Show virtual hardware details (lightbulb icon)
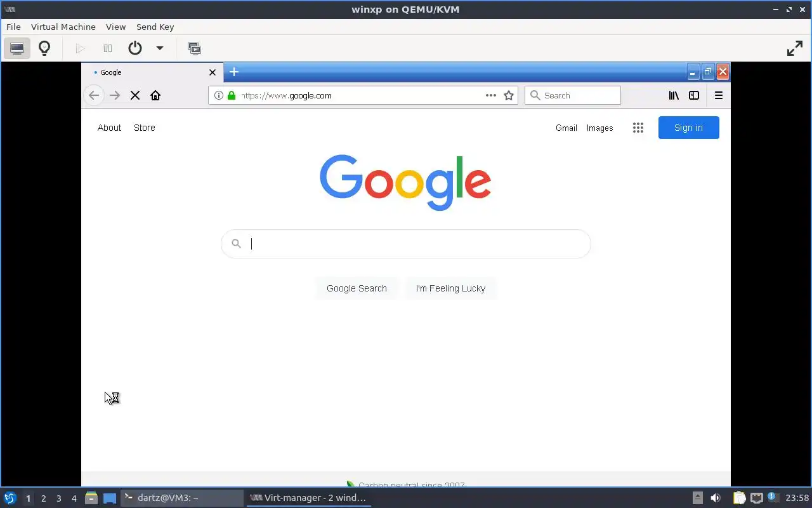812x508 pixels. point(44,48)
